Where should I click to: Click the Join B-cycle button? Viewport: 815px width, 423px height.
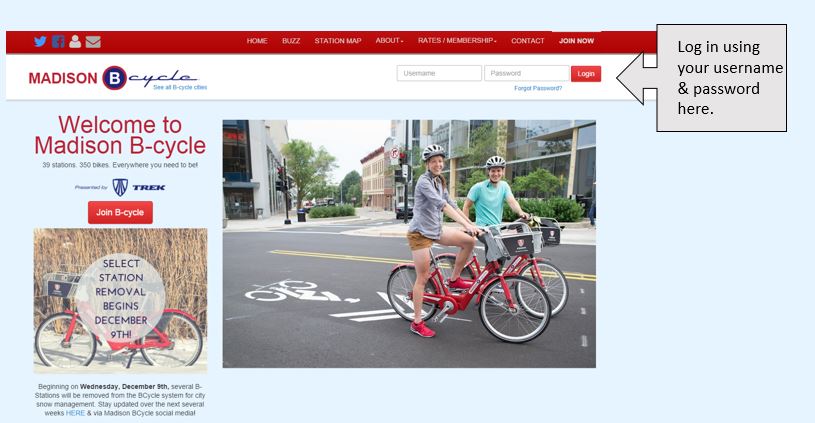[x=120, y=213]
